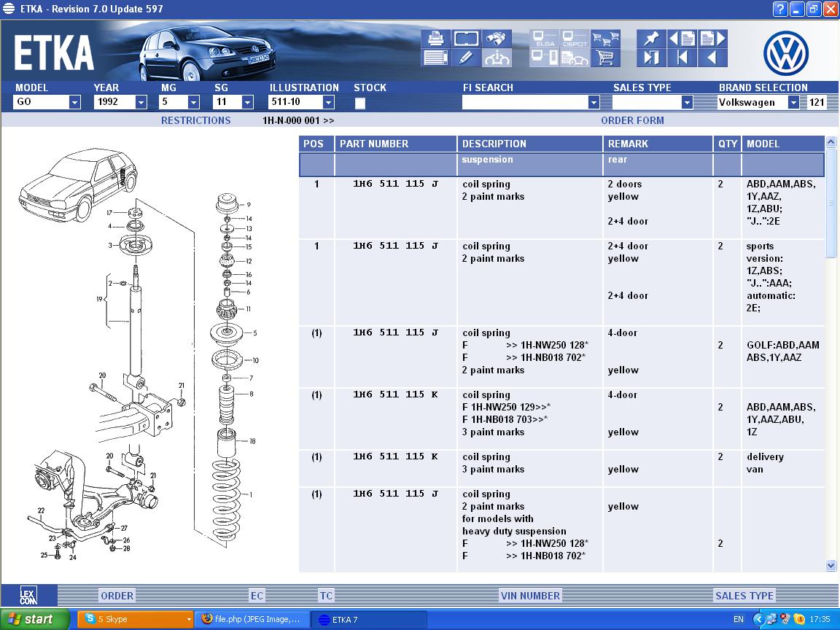Open the binoculars search tool
The height and width of the screenshot is (630, 840).
[x=498, y=39]
